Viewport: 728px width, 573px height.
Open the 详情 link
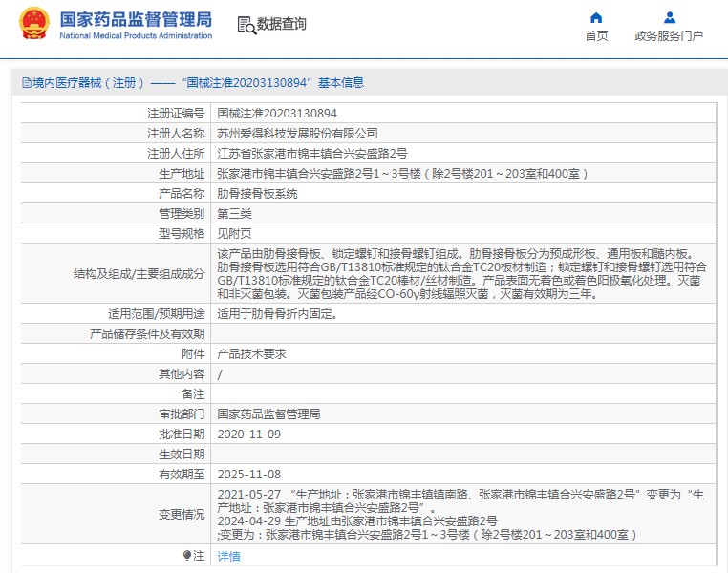[229, 557]
